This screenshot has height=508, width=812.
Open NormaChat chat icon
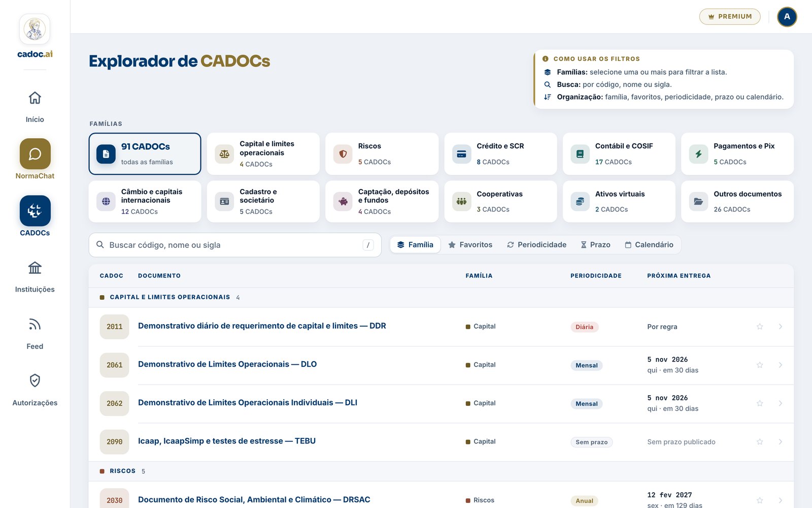(x=35, y=154)
